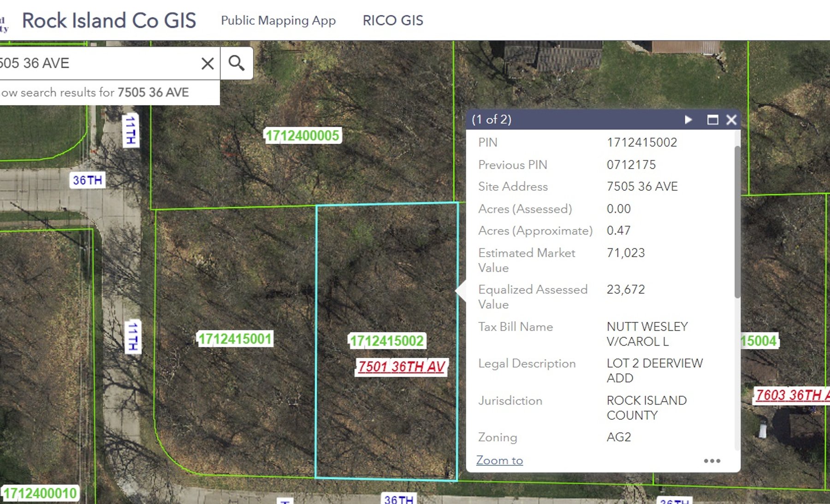The image size is (830, 504).
Task: Click parcel label 1712415001
Action: pos(235,339)
